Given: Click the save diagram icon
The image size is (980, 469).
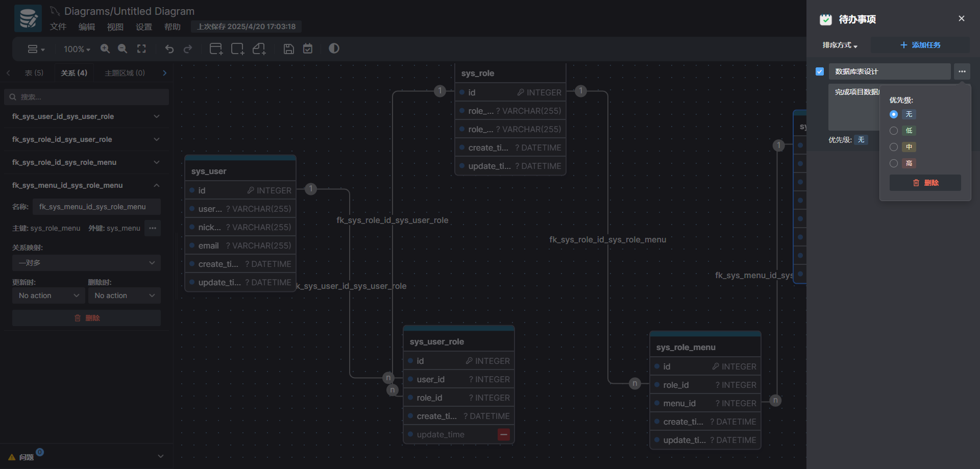Looking at the screenshot, I should pyautogui.click(x=288, y=49).
